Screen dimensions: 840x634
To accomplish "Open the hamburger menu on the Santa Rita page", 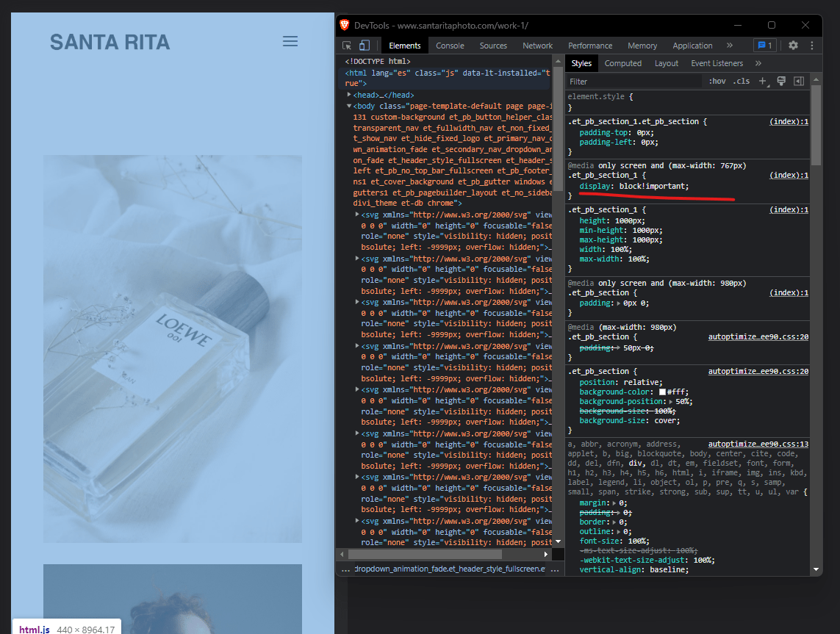I will coord(290,41).
